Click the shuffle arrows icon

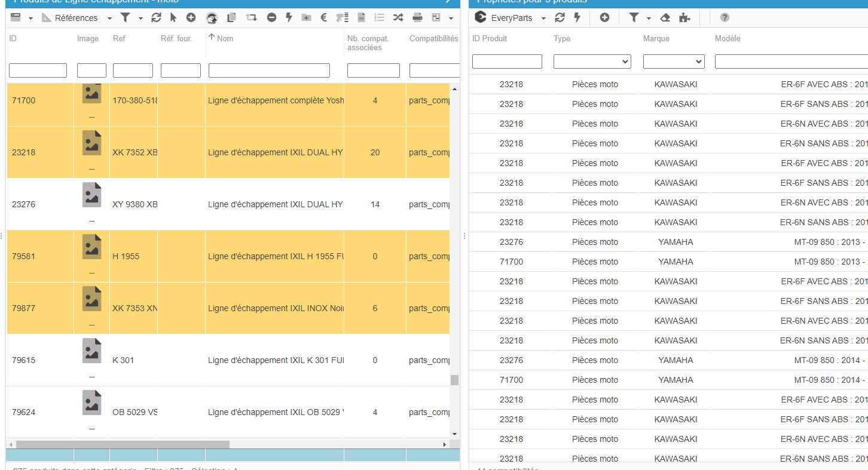pos(398,18)
